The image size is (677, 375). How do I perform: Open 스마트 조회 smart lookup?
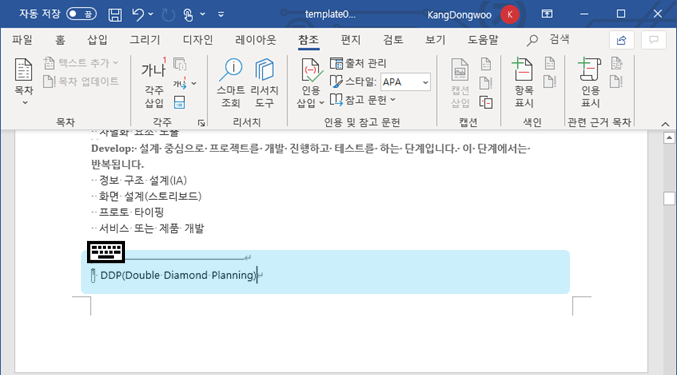231,83
